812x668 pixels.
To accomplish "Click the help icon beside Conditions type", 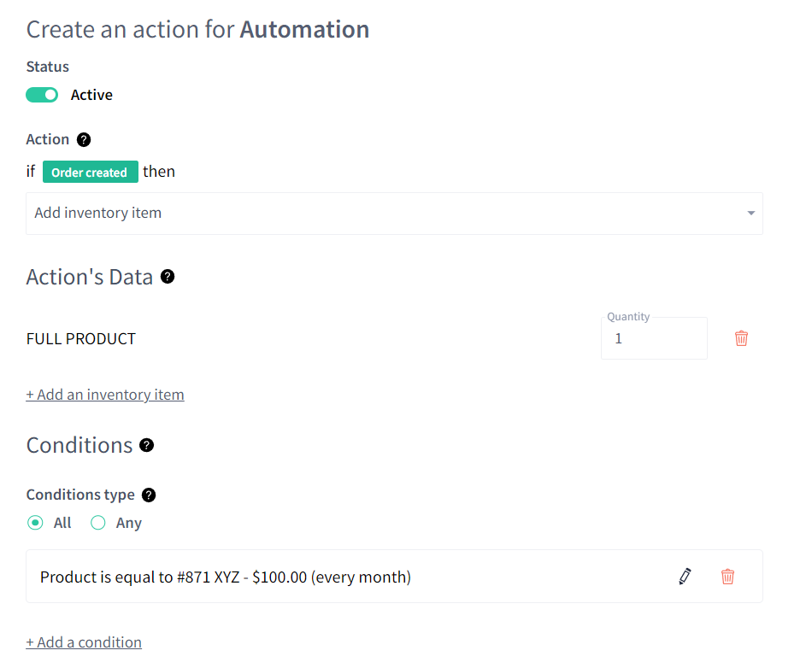I will coord(149,495).
